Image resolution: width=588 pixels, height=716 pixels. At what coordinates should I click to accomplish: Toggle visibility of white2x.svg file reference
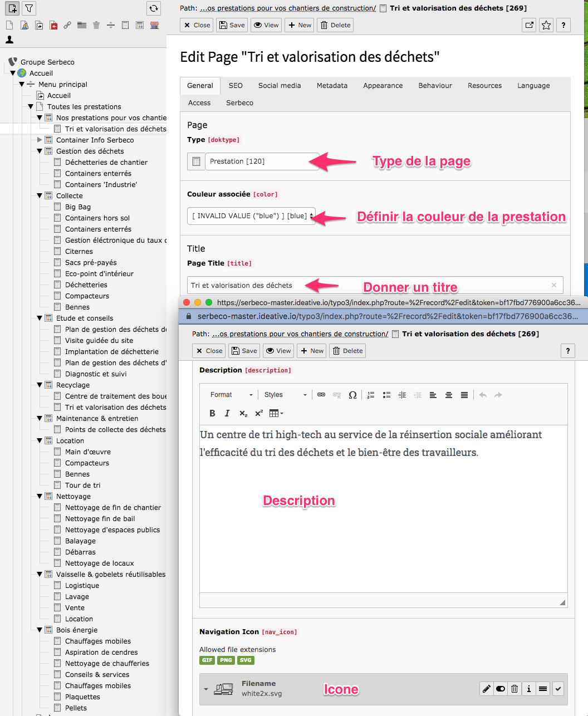point(501,689)
